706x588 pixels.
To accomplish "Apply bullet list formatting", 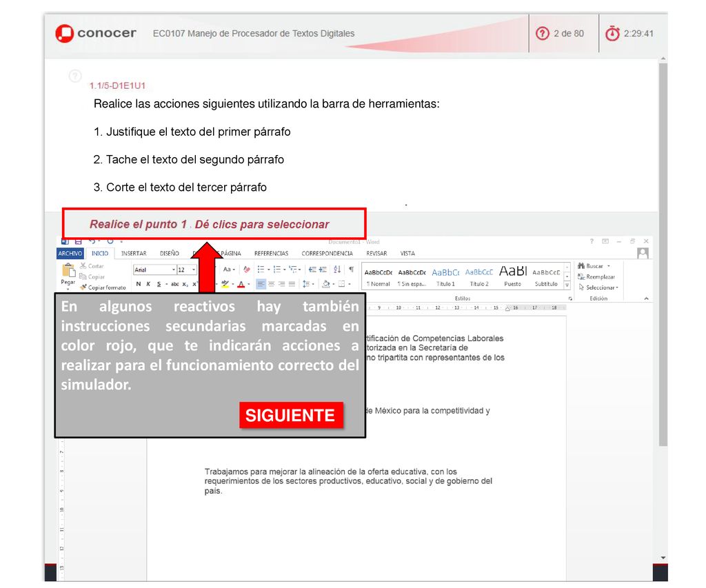I will pos(261,270).
